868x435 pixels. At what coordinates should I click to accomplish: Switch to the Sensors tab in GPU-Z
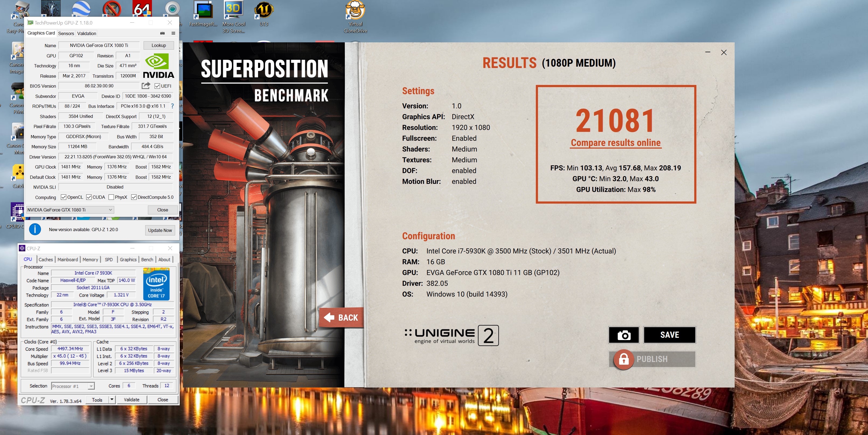pos(66,33)
